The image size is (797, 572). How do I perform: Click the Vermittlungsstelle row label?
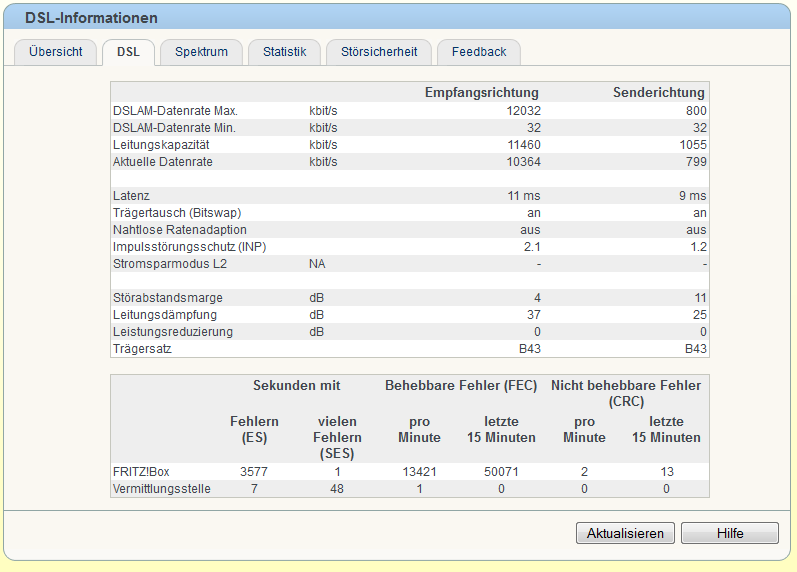pyautogui.click(x=162, y=489)
